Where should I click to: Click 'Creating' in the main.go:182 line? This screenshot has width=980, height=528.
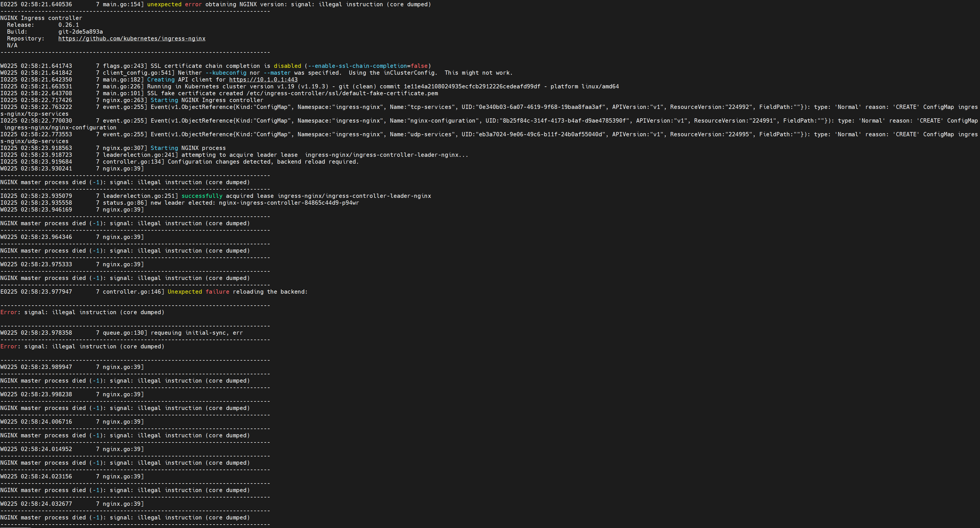(x=161, y=80)
